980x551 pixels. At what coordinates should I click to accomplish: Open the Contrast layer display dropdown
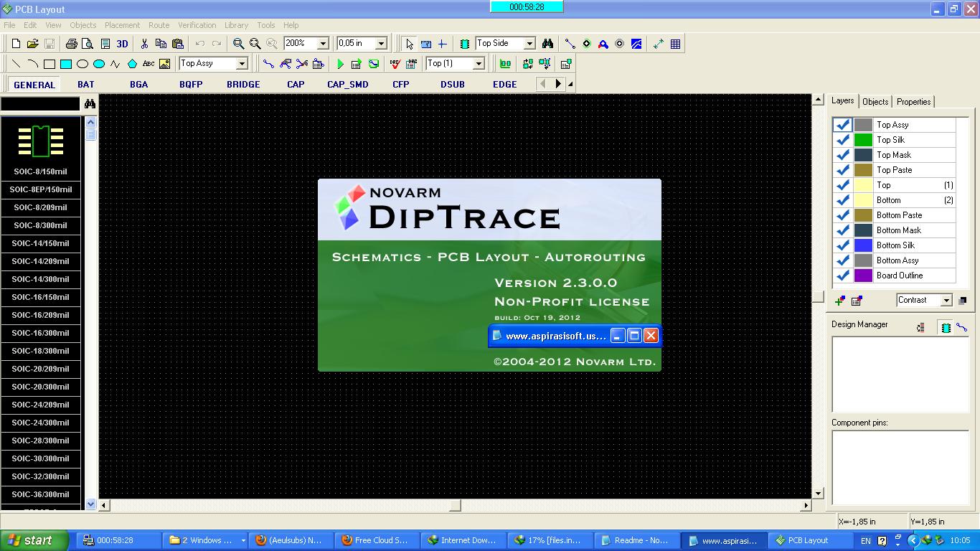(x=946, y=301)
